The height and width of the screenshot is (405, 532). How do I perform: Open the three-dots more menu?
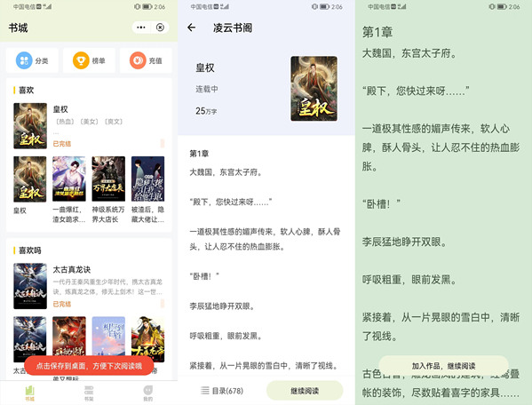tap(141, 28)
